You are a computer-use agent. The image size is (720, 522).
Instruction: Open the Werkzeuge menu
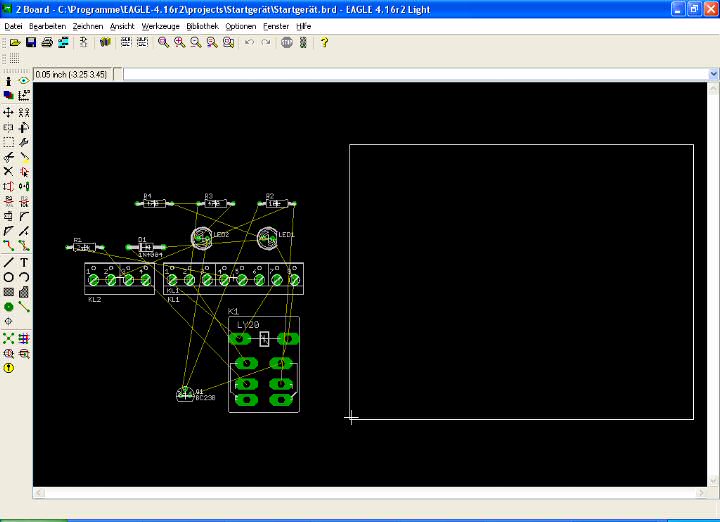pos(160,26)
